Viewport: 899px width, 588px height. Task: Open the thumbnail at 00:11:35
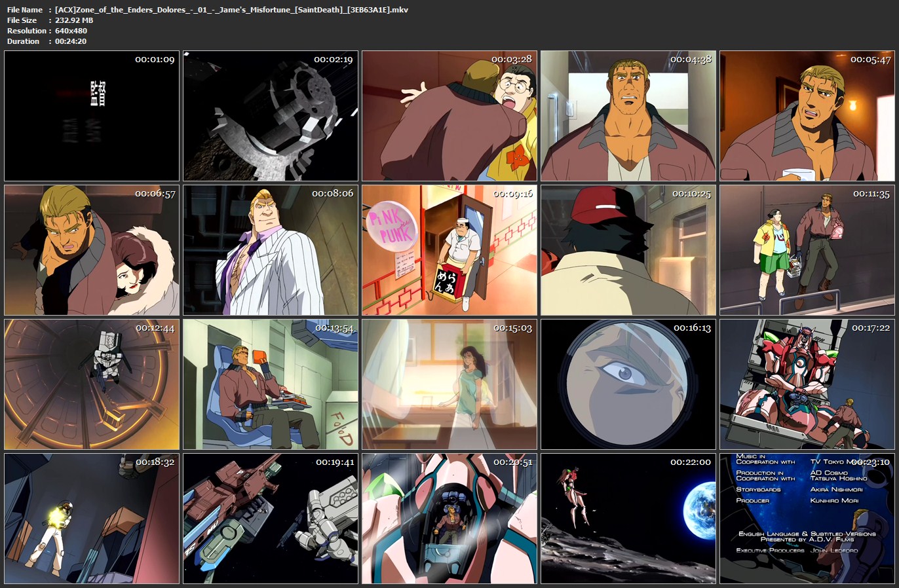point(807,250)
